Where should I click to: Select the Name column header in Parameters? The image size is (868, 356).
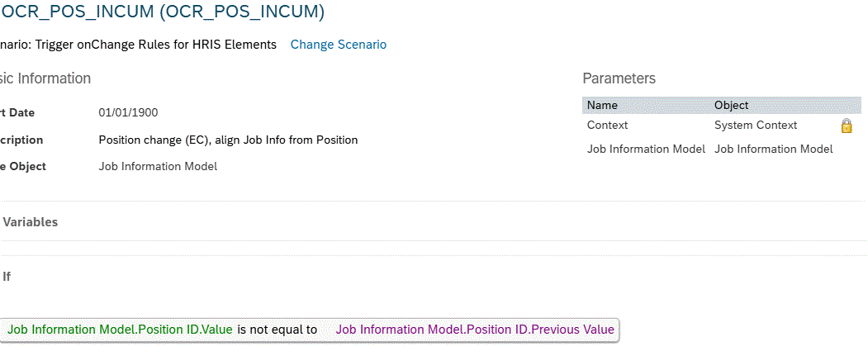[x=602, y=106]
